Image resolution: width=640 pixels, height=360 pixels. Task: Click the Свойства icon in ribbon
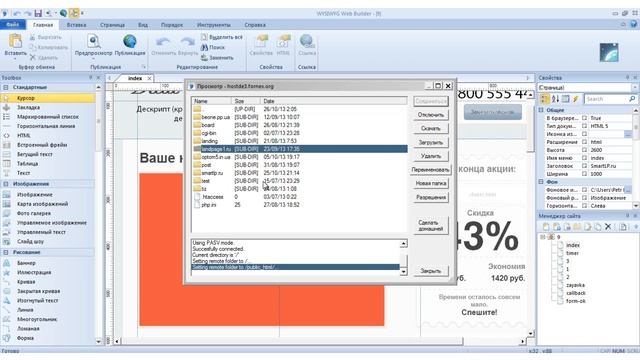261,42
